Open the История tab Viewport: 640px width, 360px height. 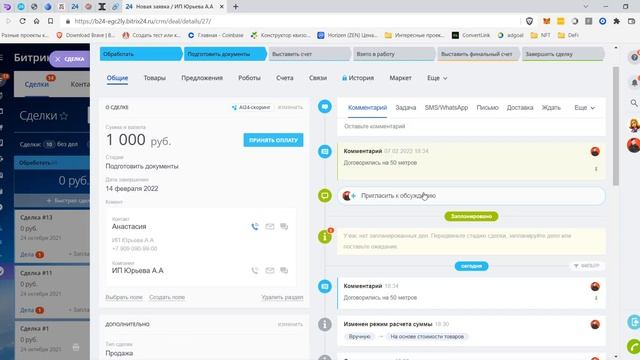pyautogui.click(x=358, y=78)
